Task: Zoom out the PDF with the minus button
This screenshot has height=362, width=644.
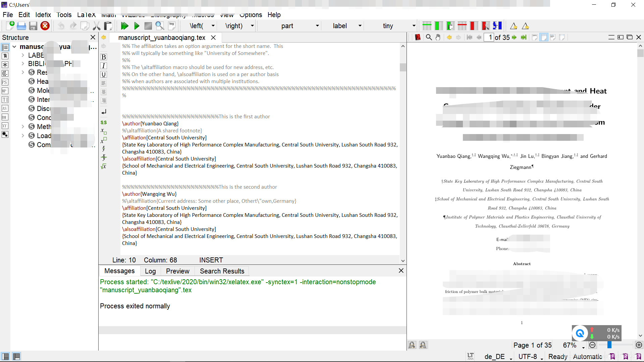Action: coord(592,345)
